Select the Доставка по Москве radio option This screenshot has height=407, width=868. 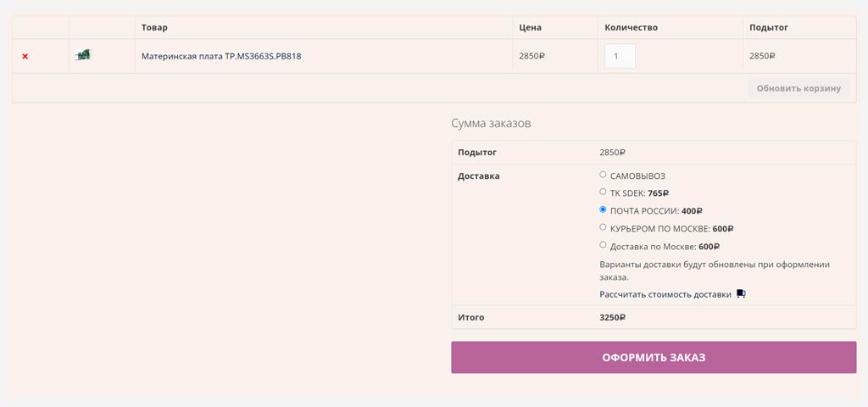pyautogui.click(x=603, y=245)
